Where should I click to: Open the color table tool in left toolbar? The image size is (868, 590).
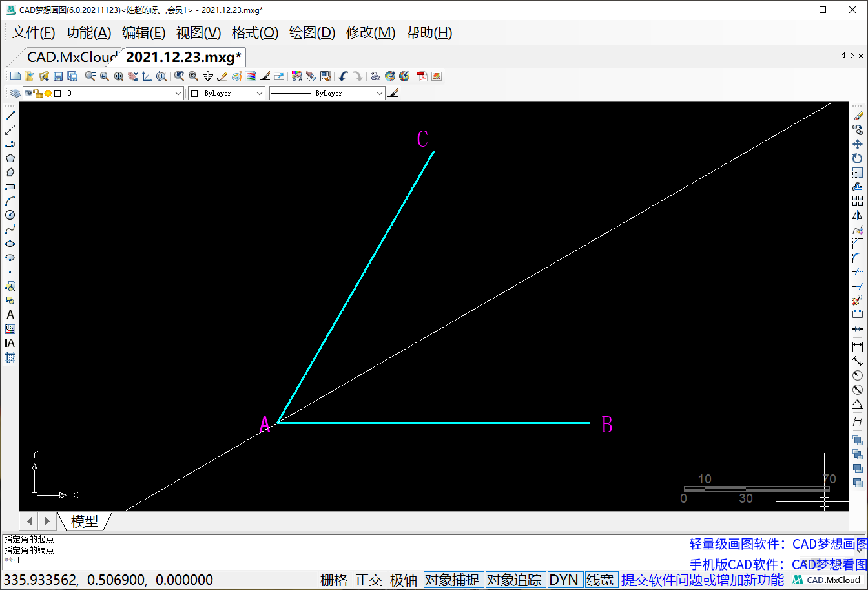(10, 329)
